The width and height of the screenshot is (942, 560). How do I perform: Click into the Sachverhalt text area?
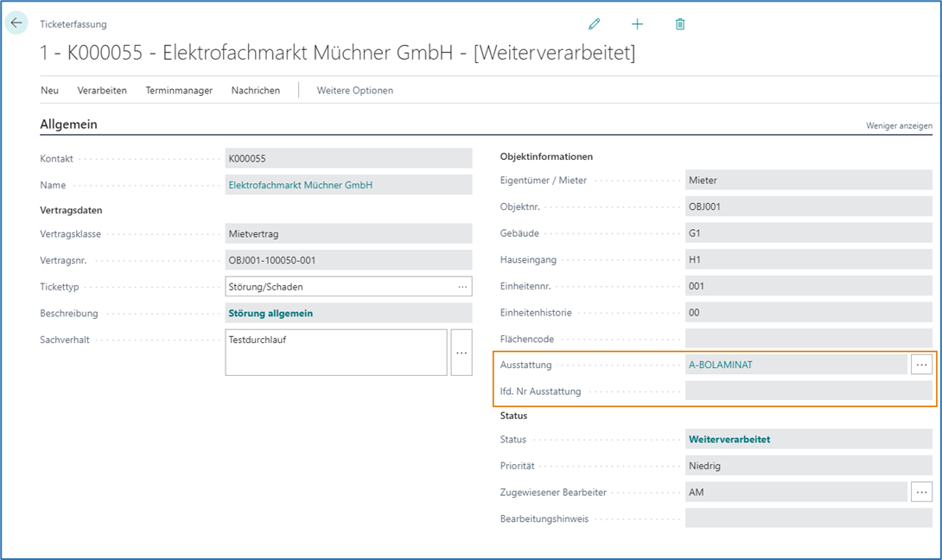point(336,352)
